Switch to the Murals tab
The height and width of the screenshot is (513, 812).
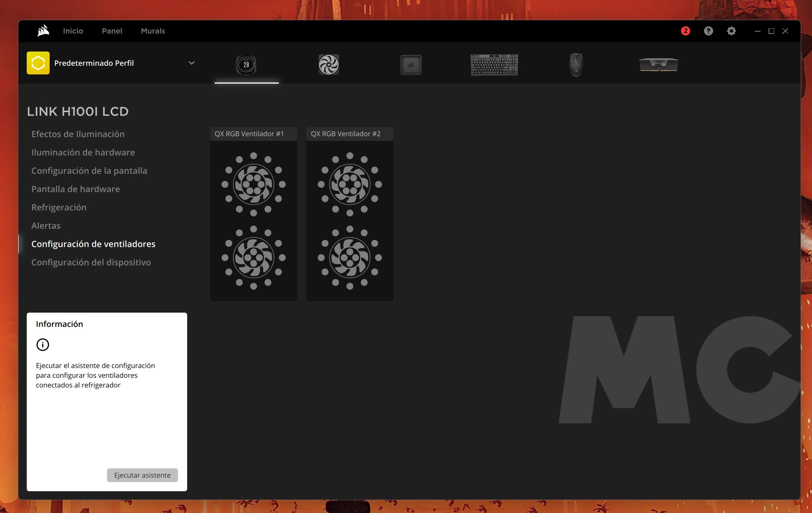(153, 31)
